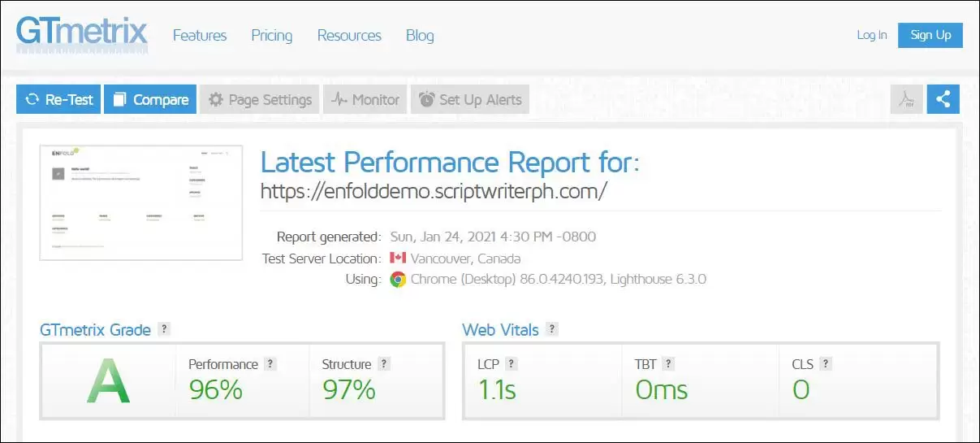980x443 pixels.
Task: Open help icon next to GTmetrix Grade
Action: point(164,329)
